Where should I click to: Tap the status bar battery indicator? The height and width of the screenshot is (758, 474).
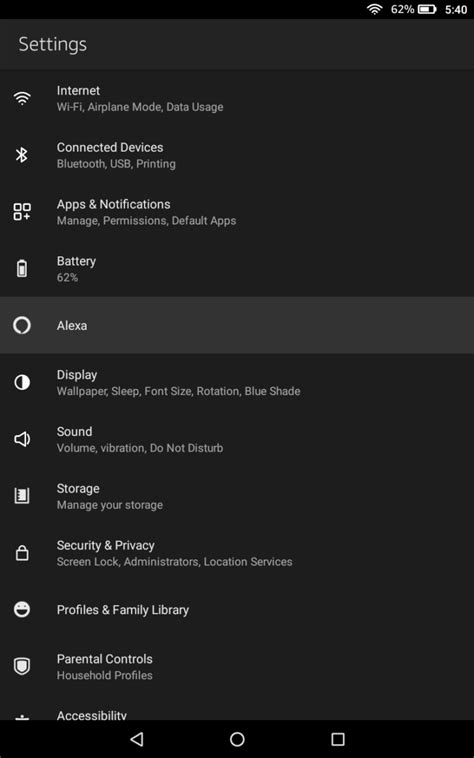(x=427, y=9)
